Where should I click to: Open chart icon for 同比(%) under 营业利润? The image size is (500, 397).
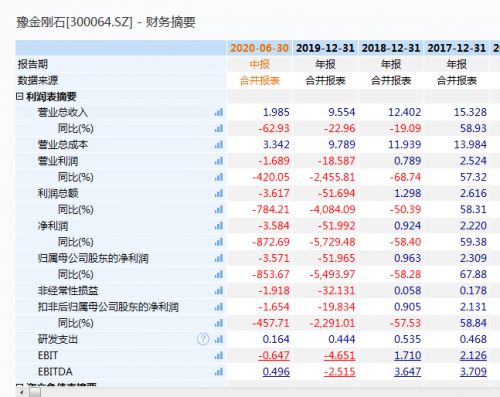click(219, 177)
